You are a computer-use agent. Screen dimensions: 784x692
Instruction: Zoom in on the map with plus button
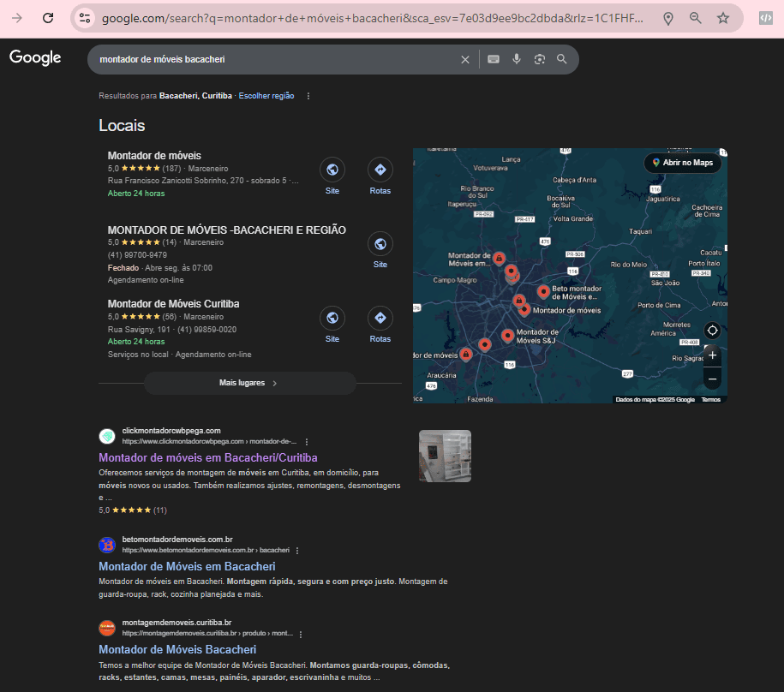point(712,355)
